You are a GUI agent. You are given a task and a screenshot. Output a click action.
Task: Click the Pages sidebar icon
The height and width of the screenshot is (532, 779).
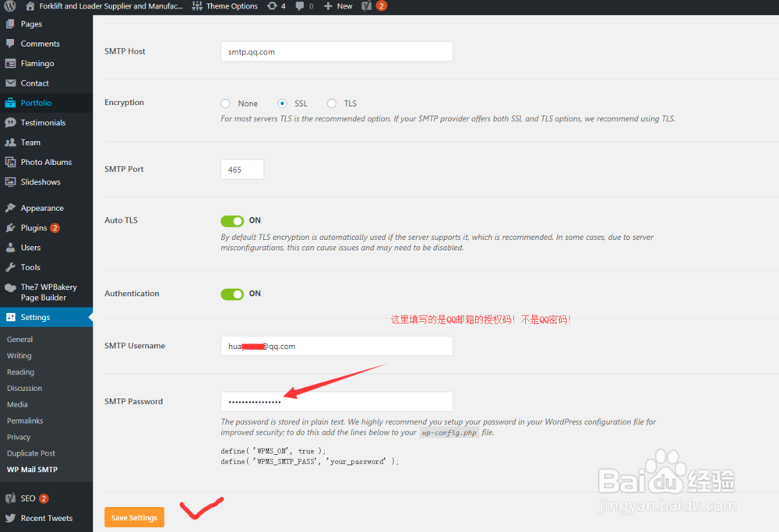tap(10, 24)
